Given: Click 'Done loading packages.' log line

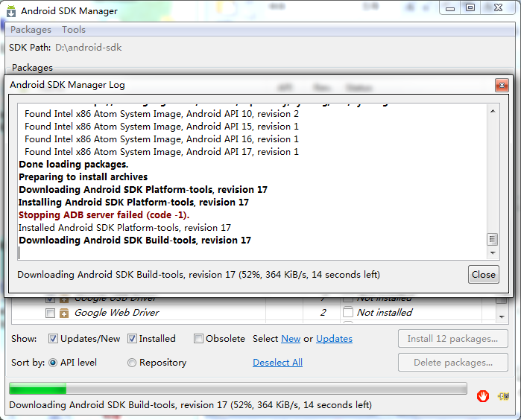Looking at the screenshot, I should click(74, 165).
